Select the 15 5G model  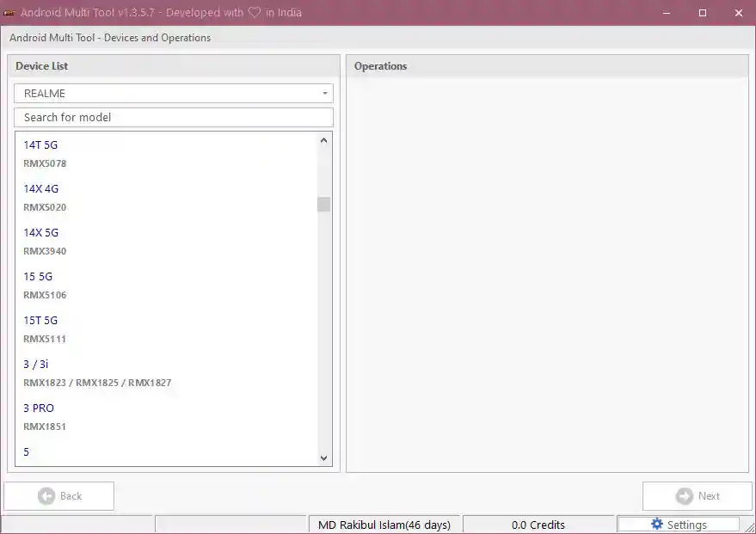pyautogui.click(x=38, y=277)
